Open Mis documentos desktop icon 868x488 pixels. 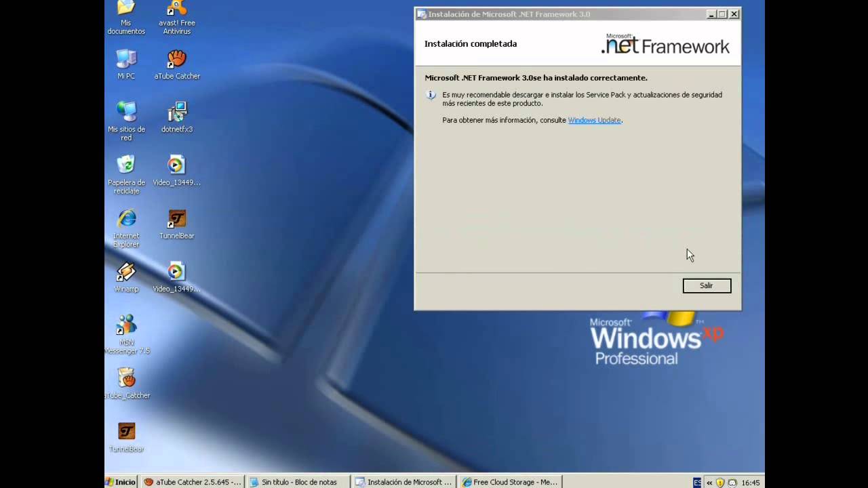click(x=126, y=17)
